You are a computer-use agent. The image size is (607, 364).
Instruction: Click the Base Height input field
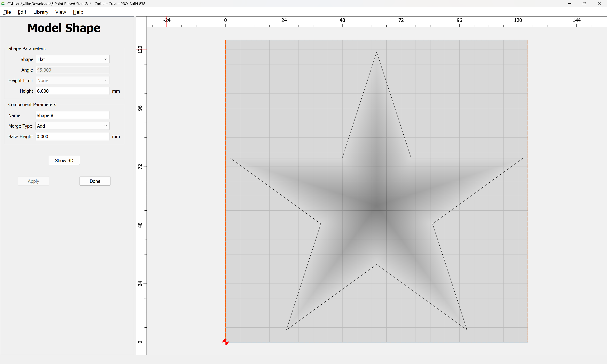(72, 136)
